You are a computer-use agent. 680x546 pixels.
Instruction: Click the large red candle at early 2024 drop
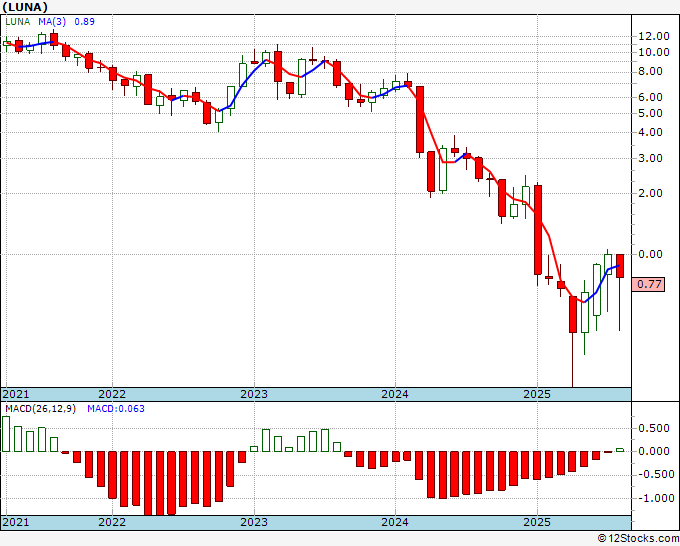coord(420,120)
